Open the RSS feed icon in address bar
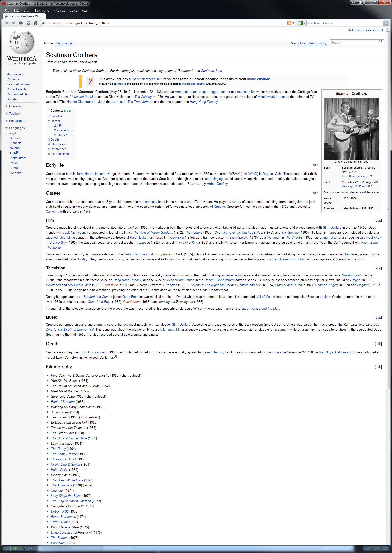 (289, 23)
